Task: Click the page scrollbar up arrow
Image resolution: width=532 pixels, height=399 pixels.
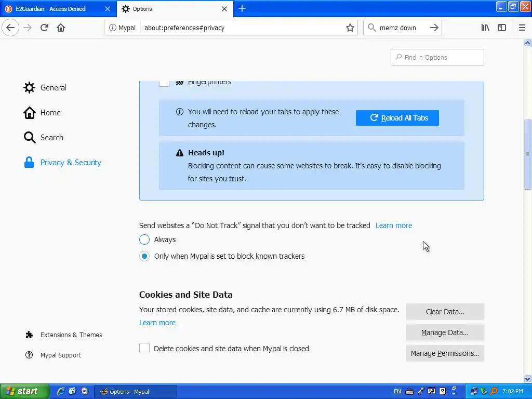Action: (x=527, y=43)
